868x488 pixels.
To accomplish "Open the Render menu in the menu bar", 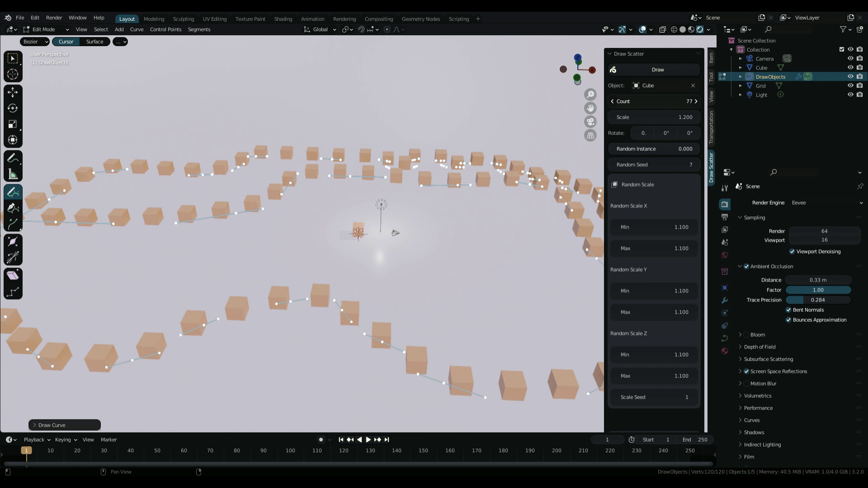I will pos(54,18).
